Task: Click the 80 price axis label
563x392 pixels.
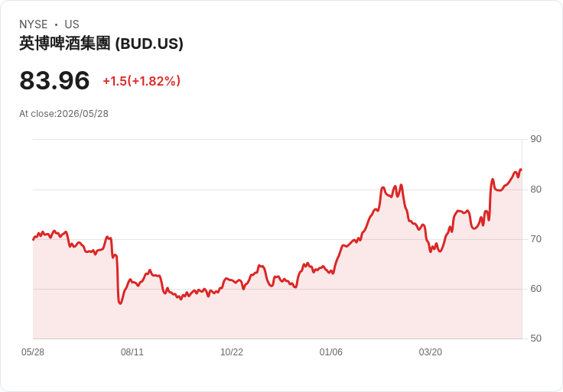Action: tap(535, 190)
